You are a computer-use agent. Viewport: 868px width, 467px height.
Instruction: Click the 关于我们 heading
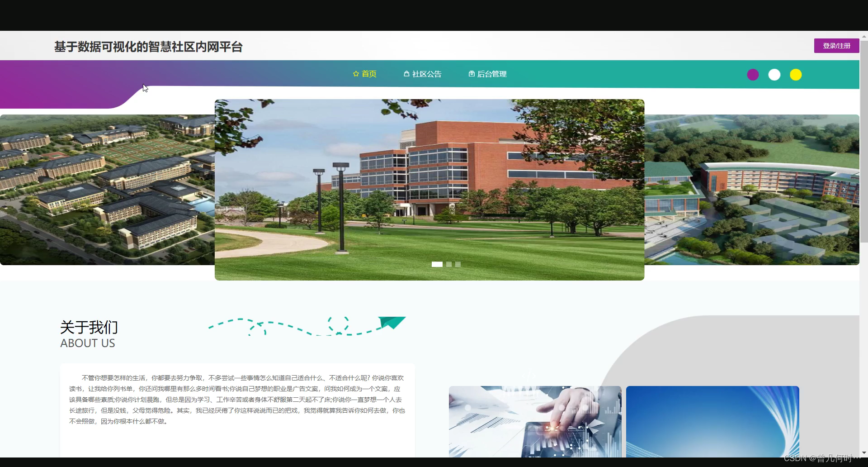(89, 327)
